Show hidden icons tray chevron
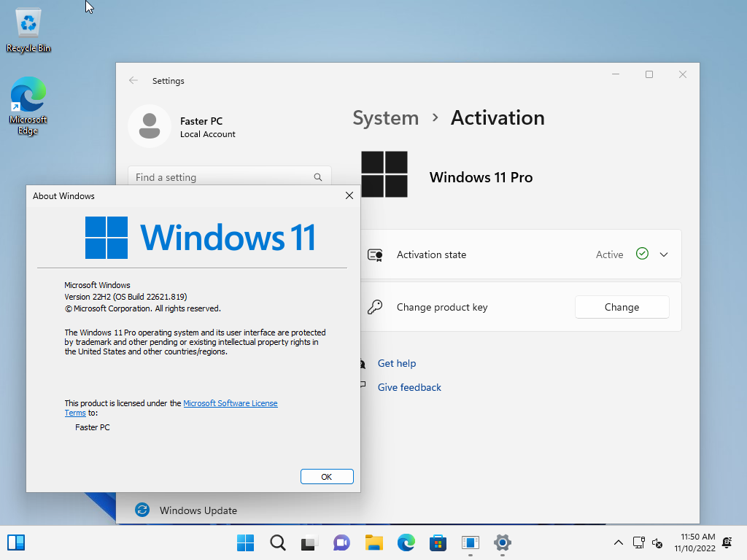Viewport: 747px width, 560px height. pyautogui.click(x=619, y=542)
